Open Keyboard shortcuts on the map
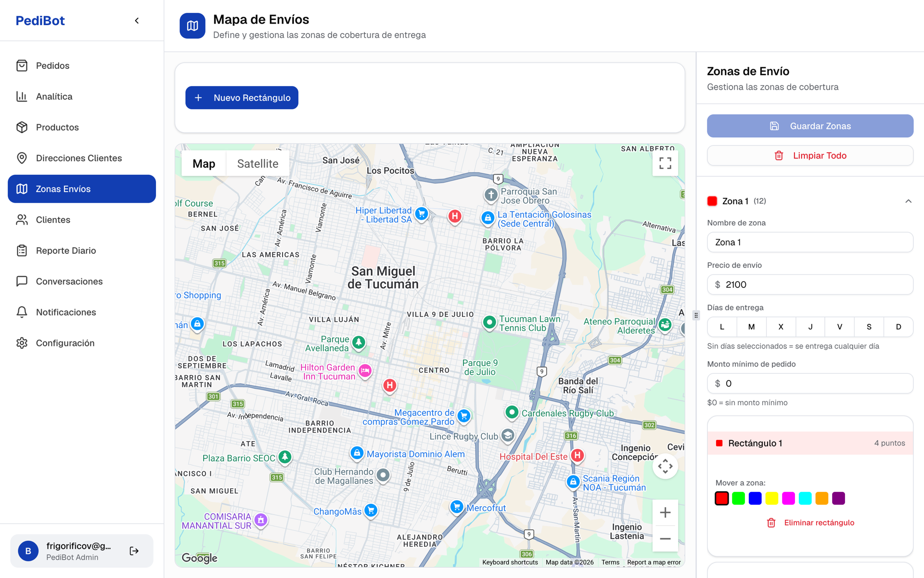 point(510,562)
